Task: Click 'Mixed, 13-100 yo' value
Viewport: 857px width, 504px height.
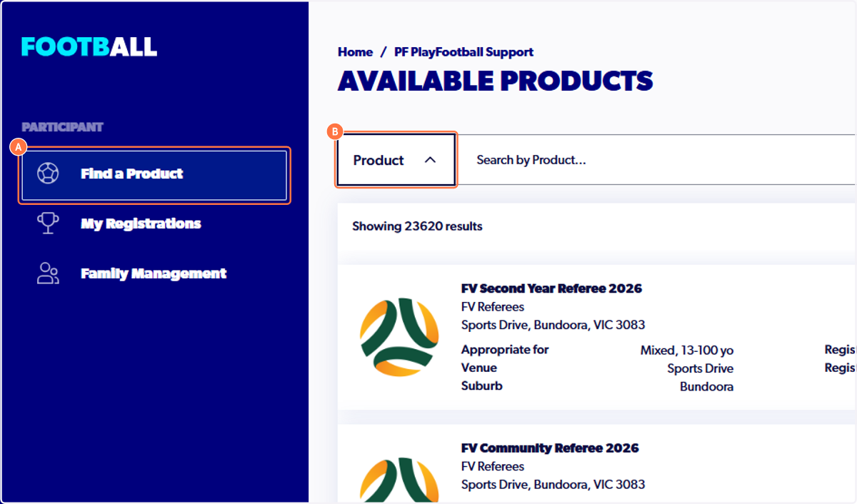Action: coord(687,351)
